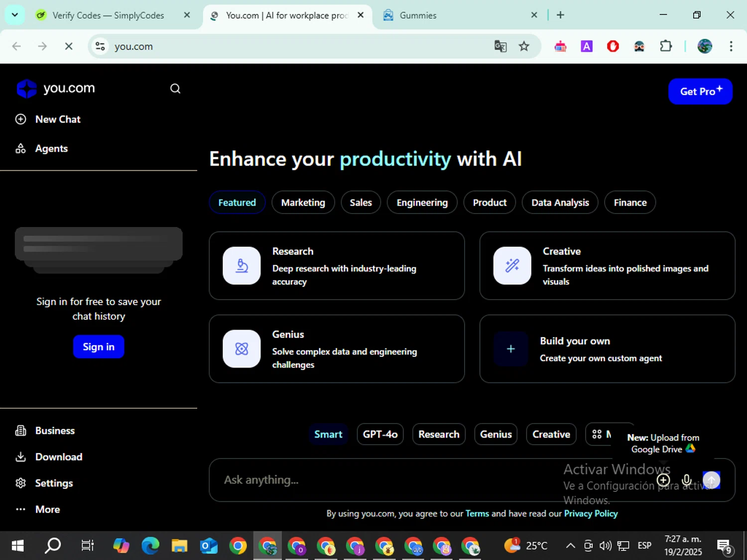Screen dimensions: 747x560
Task: Open the notifications center
Action: [724, 547]
